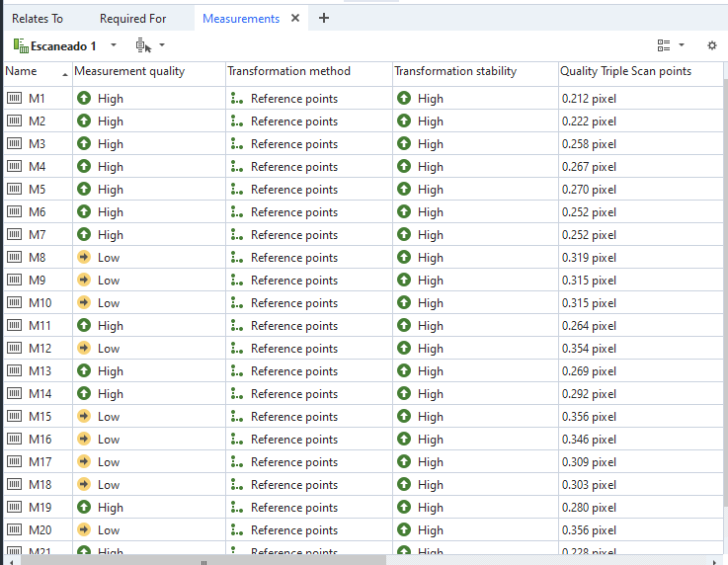Click the green High quality icon for M3
Viewport: 728px width, 565px height.
pyautogui.click(x=84, y=144)
